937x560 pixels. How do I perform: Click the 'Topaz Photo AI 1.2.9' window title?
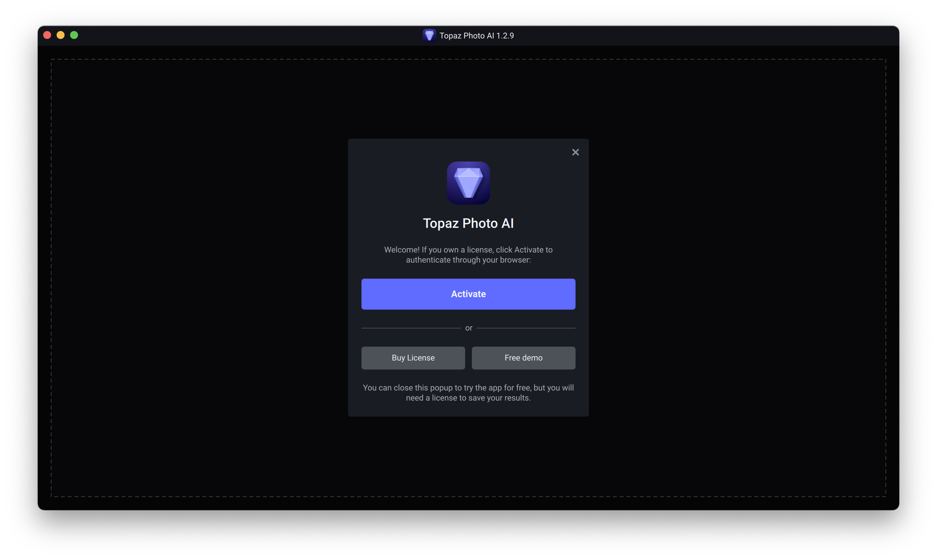[476, 36]
